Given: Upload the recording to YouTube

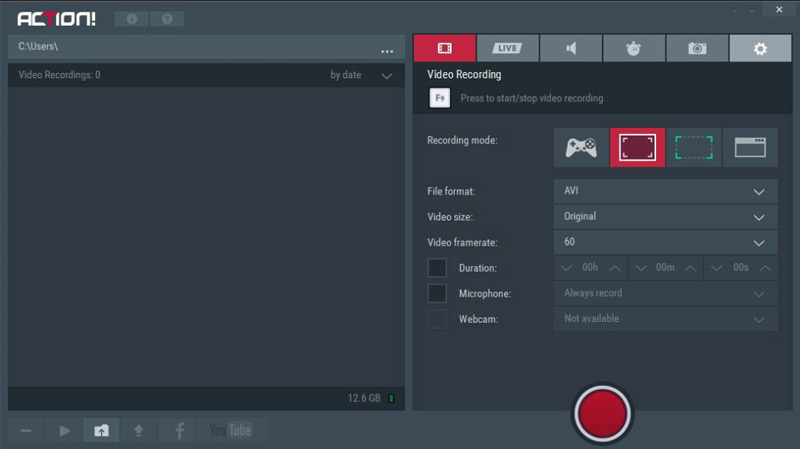Looking at the screenshot, I should [x=231, y=430].
